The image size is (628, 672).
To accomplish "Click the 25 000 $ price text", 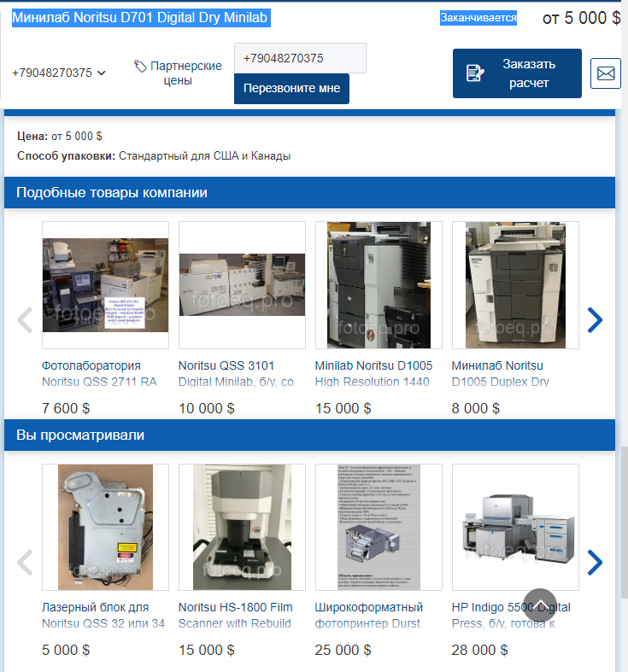I will point(343,650).
